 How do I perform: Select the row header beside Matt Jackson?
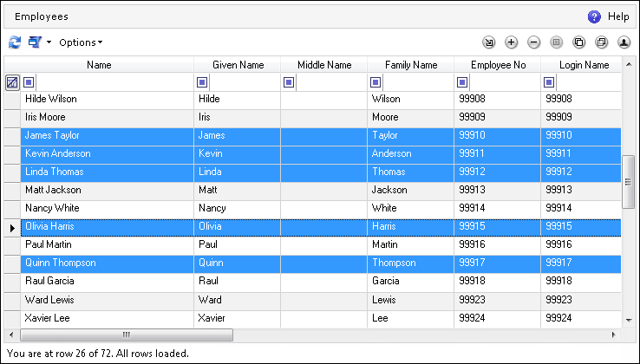point(12,192)
